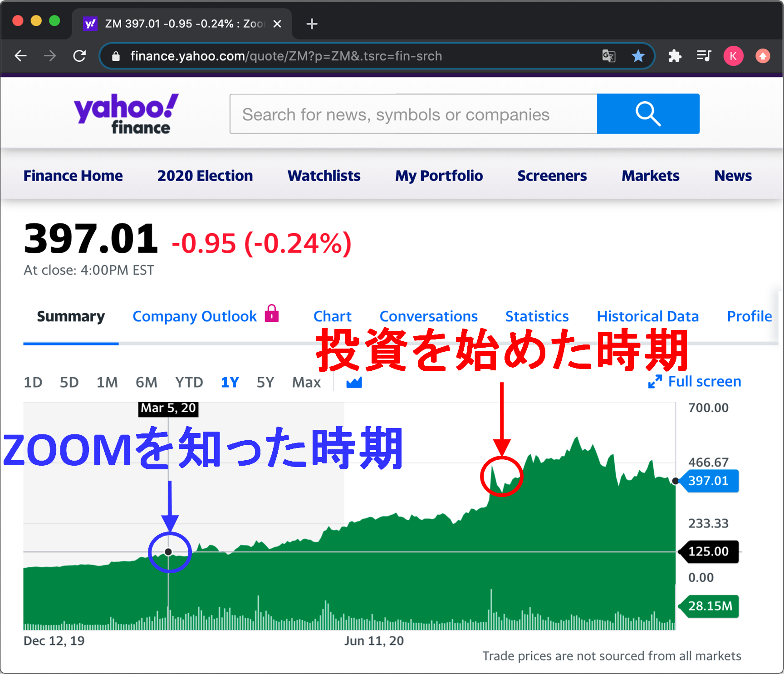This screenshot has width=784, height=674.
Task: Switch to Conversations tab
Action: point(429,316)
